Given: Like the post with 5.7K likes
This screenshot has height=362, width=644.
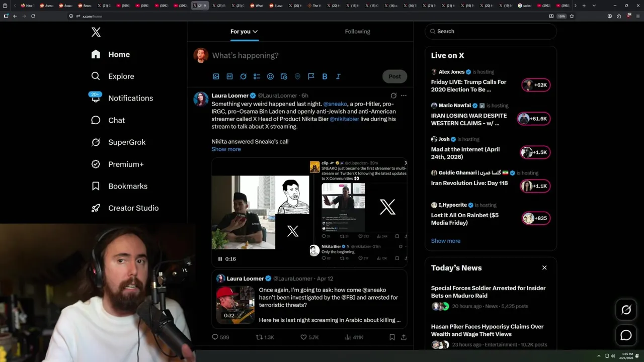Looking at the screenshot, I should pyautogui.click(x=309, y=337).
